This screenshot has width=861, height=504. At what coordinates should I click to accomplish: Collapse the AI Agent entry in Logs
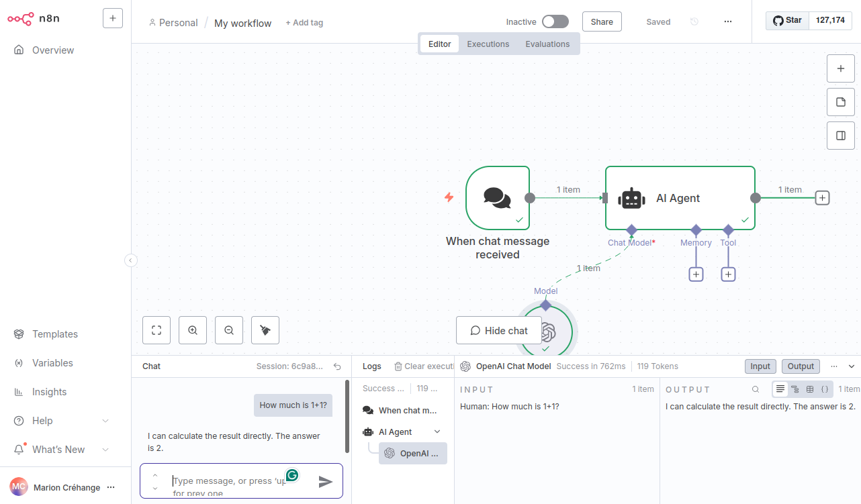click(437, 432)
